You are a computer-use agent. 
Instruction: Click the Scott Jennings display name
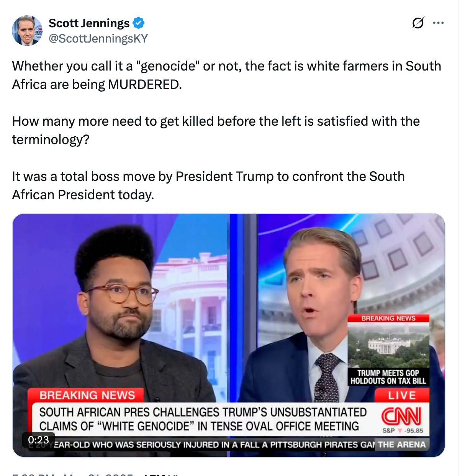89,23
